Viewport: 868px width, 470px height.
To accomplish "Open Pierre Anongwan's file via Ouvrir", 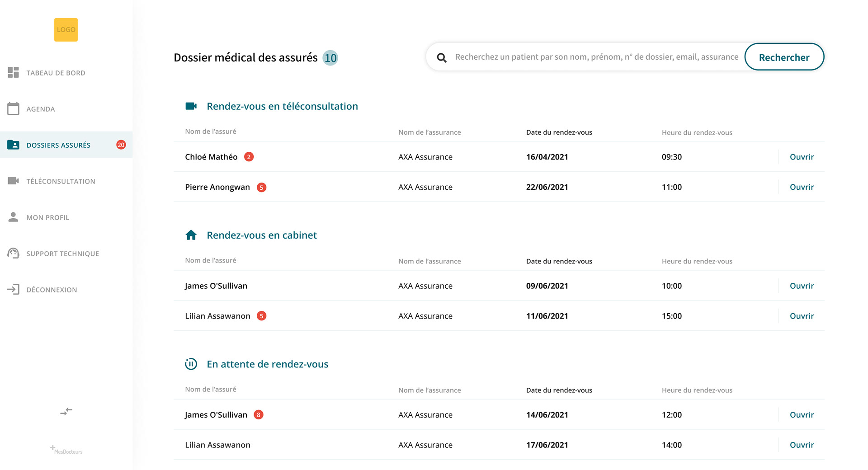I will 802,187.
